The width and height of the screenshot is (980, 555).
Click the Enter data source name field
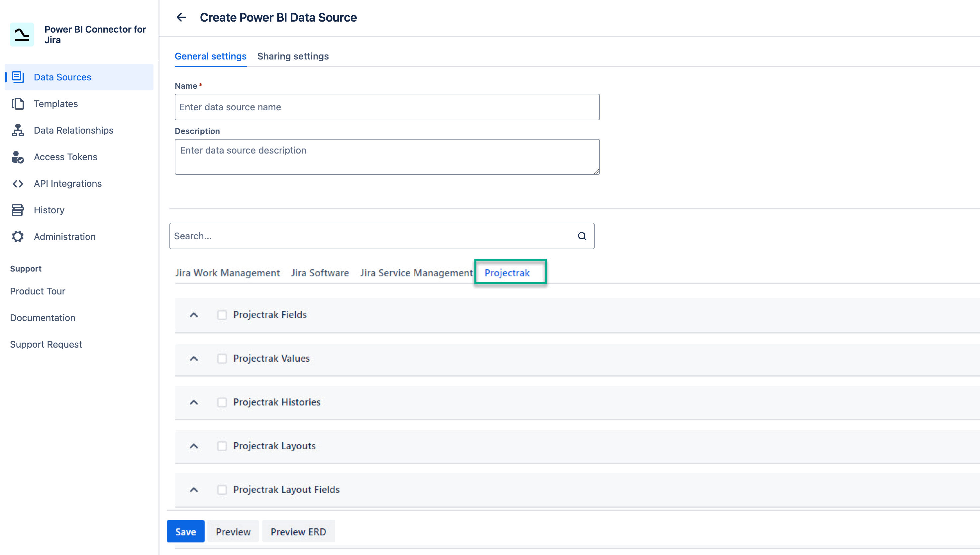click(x=387, y=107)
